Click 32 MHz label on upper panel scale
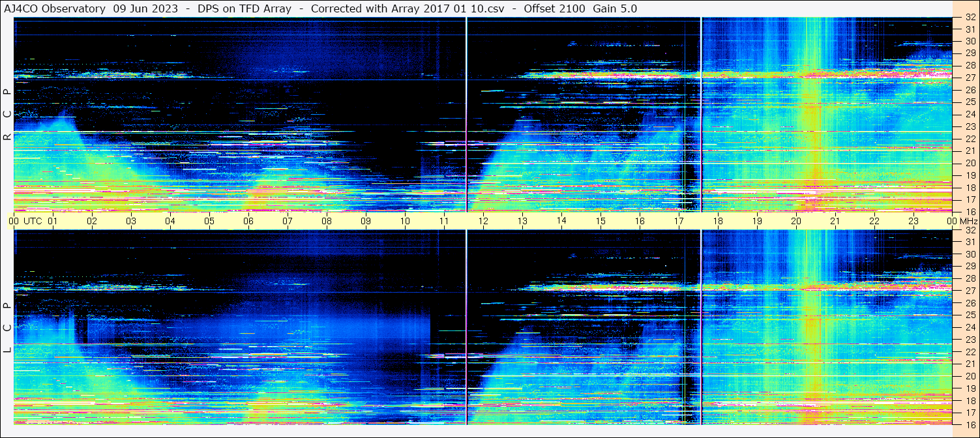Screen dimensions: 980x438 [x=970, y=18]
